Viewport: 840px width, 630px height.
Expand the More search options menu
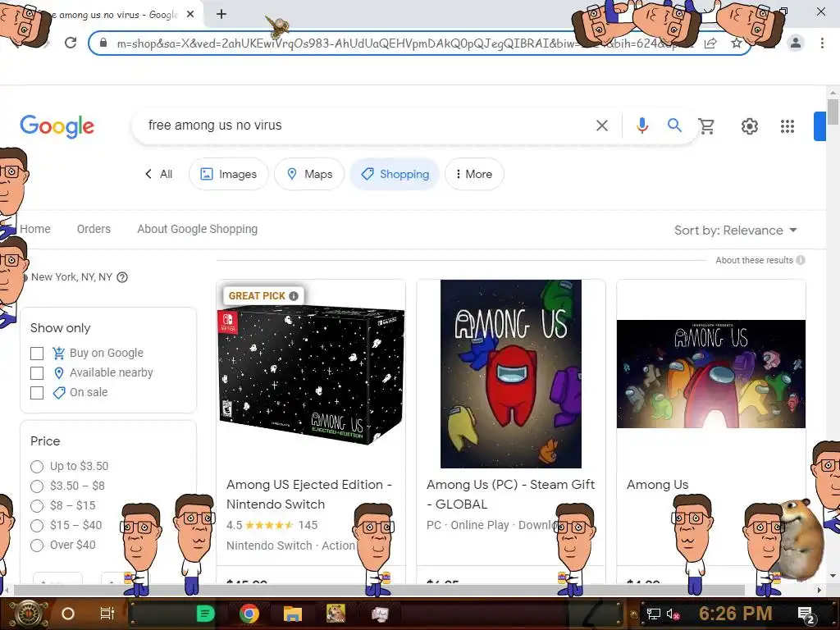[x=474, y=174]
